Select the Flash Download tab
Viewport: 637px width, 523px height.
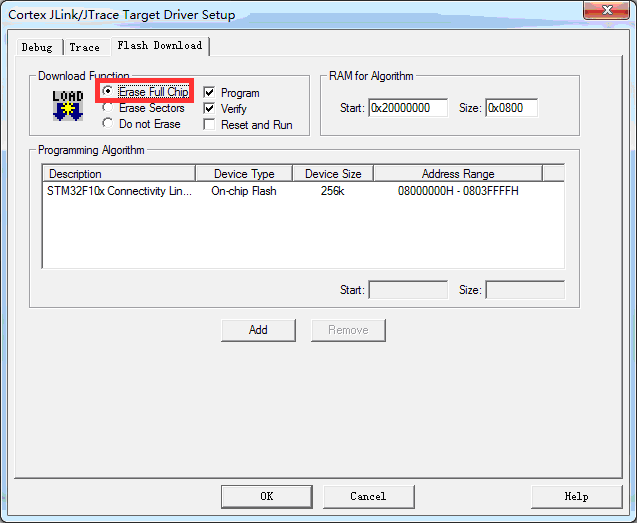(160, 46)
